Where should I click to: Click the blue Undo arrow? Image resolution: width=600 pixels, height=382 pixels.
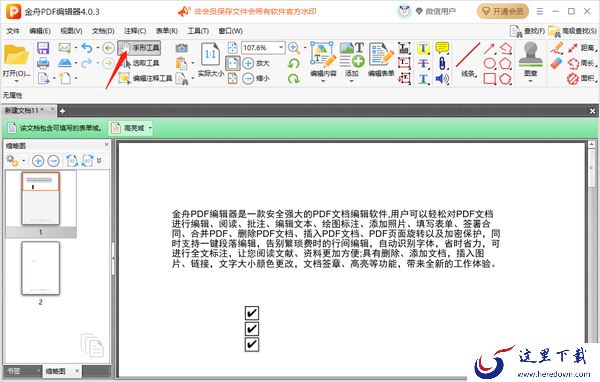click(87, 48)
